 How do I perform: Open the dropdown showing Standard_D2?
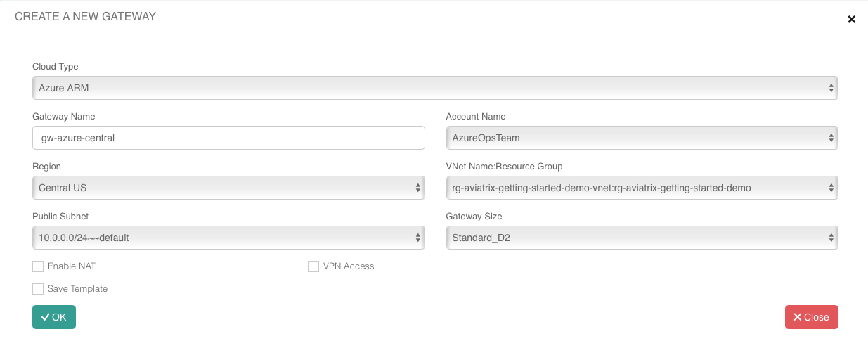click(x=633, y=238)
